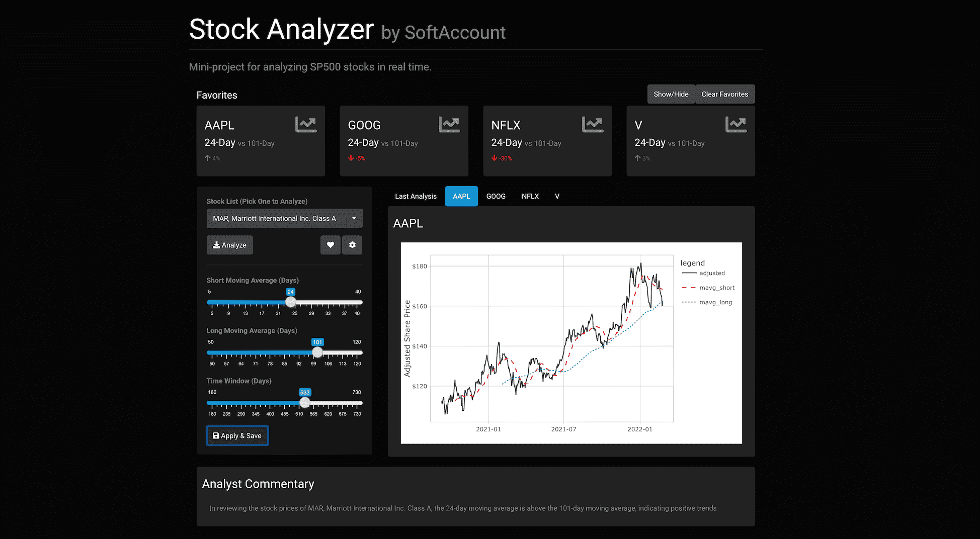Click the mavg_short legend entry
The height and width of the screenshot is (539, 980).
coord(708,288)
